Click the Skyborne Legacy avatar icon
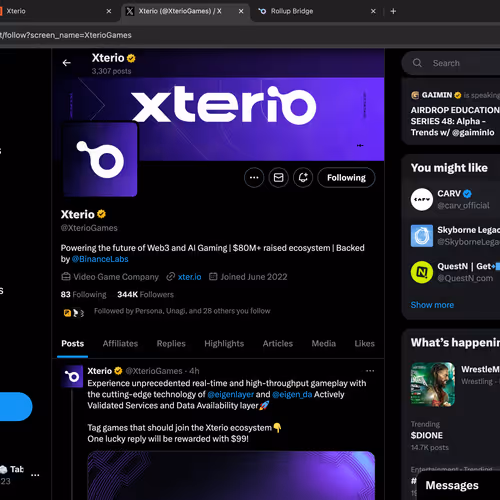 point(422,236)
